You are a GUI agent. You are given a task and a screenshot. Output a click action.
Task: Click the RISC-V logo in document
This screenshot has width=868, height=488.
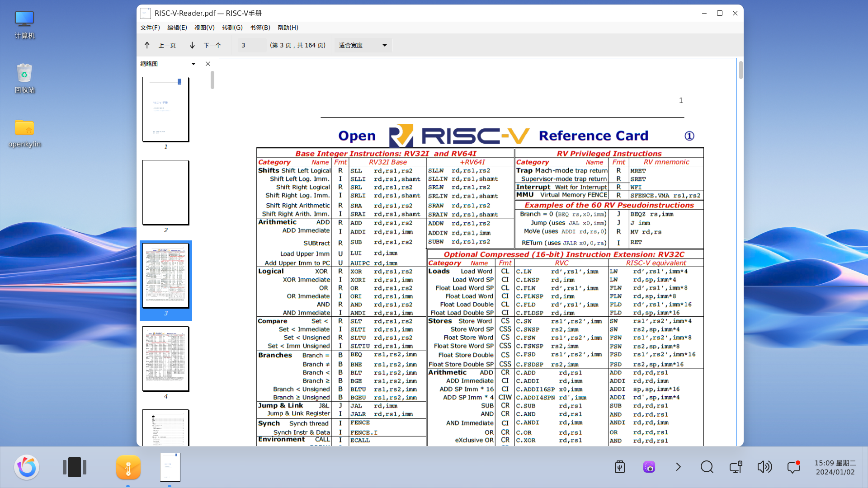tap(459, 136)
